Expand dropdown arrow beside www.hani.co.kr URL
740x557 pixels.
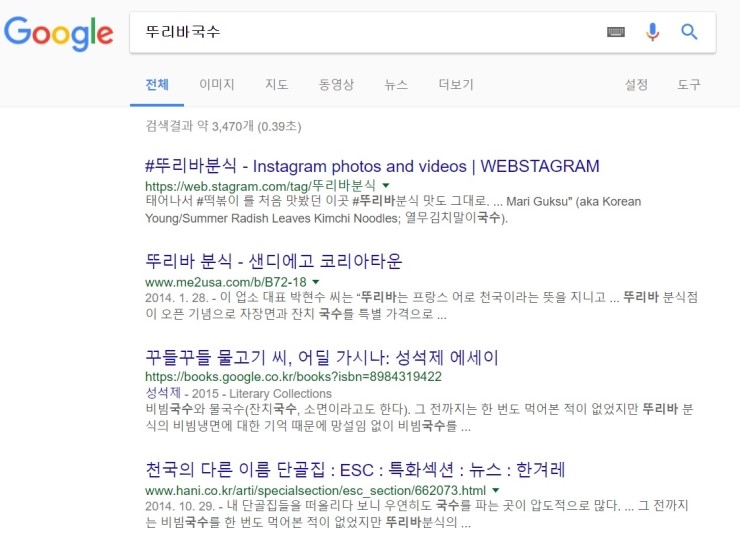tap(496, 490)
